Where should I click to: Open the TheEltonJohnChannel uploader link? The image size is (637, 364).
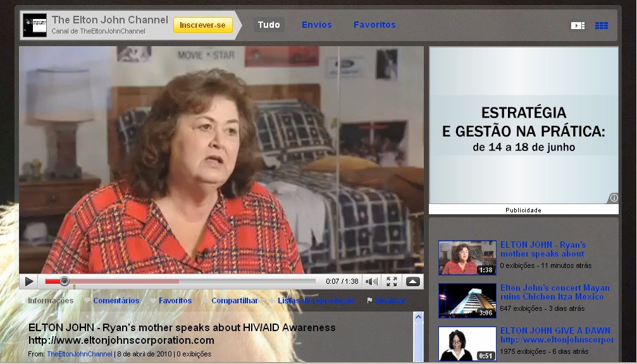pos(80,354)
